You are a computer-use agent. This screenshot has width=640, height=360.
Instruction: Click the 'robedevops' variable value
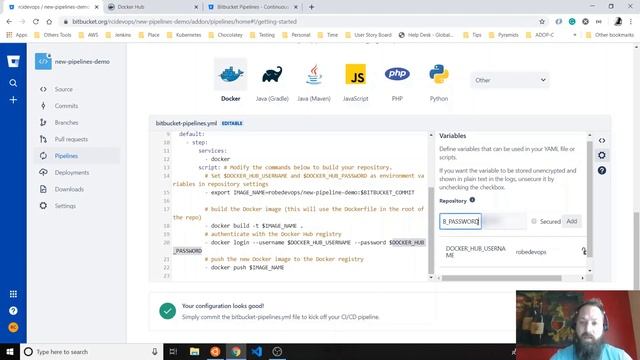[531, 252]
